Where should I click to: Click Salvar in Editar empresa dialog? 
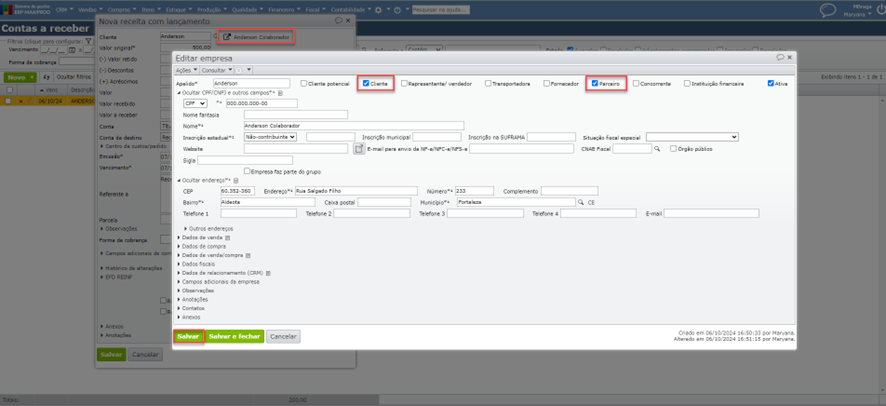[188, 337]
